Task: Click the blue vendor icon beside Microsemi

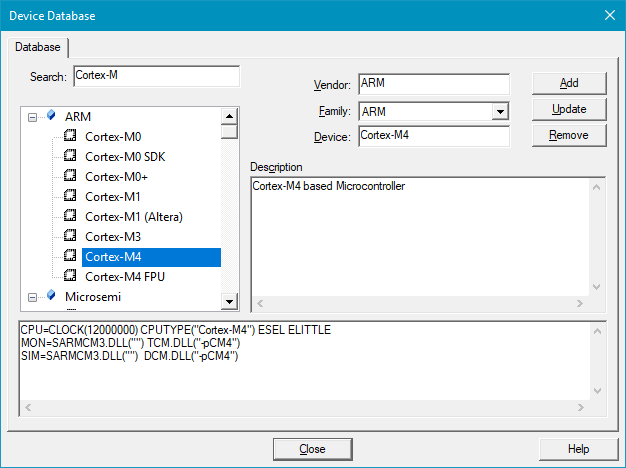Action: coord(51,295)
